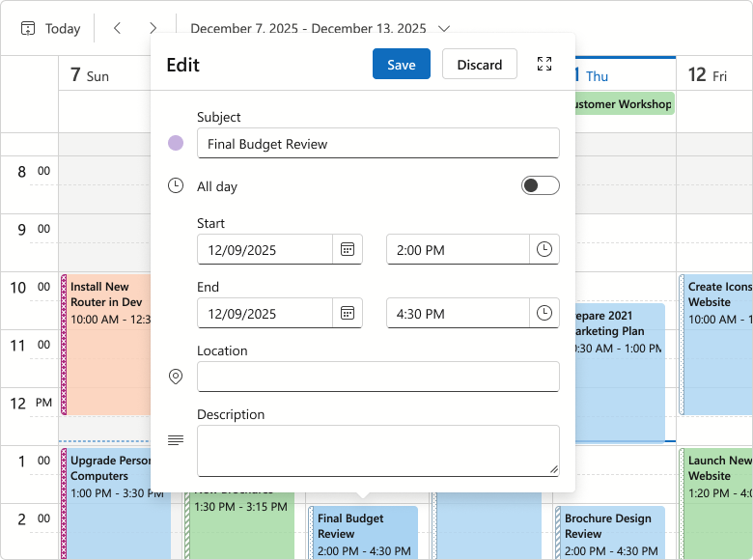Go to the previous week arrow
Viewport: 753px width, 560px height.
(117, 28)
